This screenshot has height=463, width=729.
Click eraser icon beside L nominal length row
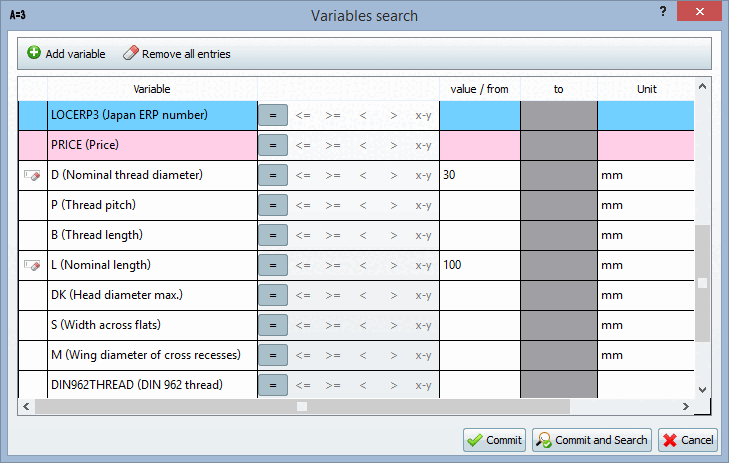(33, 265)
